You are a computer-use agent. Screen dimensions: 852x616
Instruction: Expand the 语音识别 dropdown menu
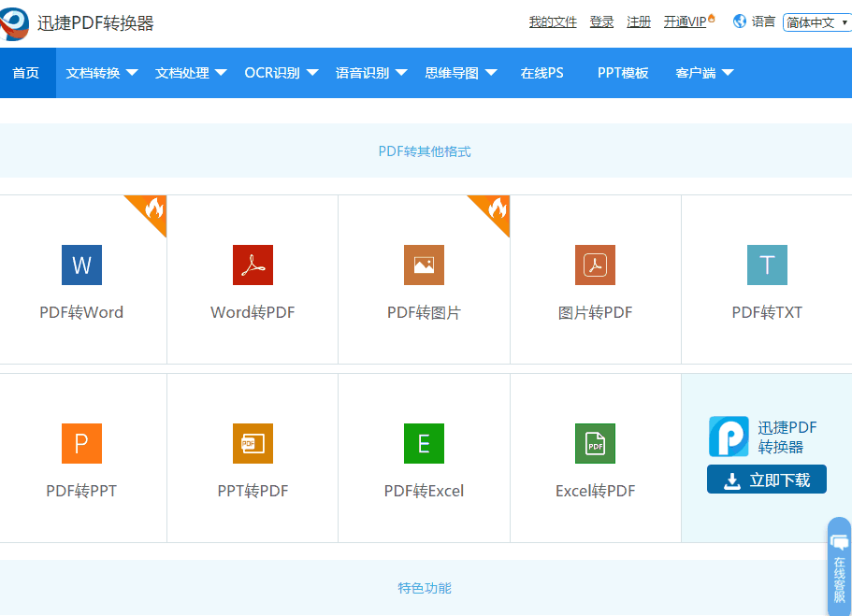[x=371, y=73]
